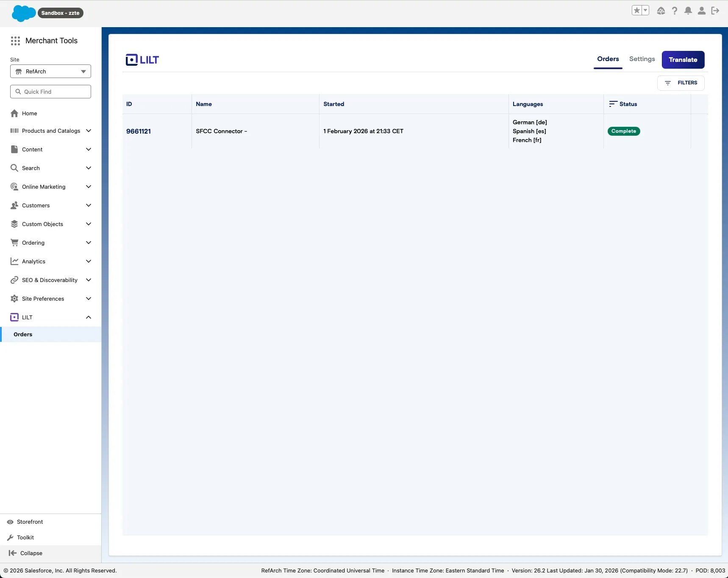Click the LILT logo in page header
This screenshot has width=728, height=578.
click(x=142, y=60)
